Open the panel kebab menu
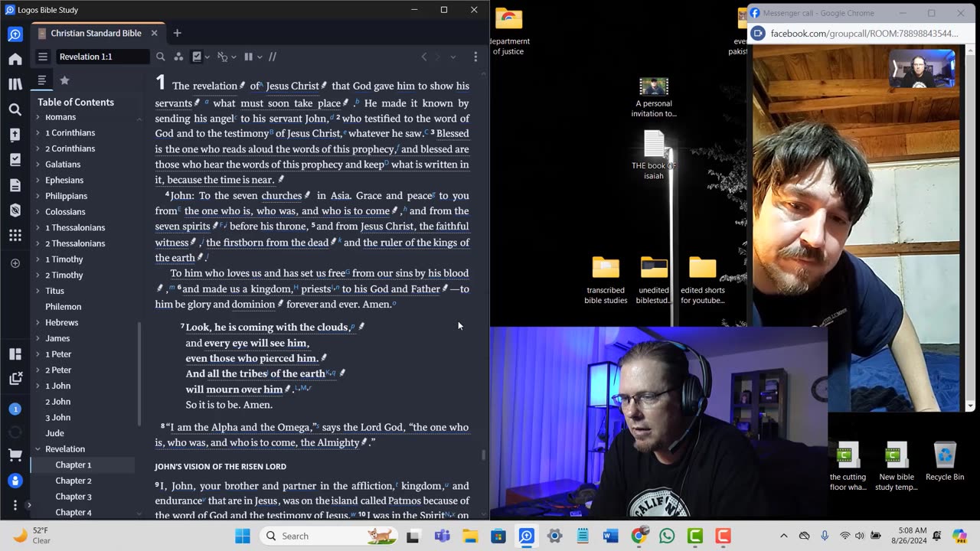 point(475,57)
